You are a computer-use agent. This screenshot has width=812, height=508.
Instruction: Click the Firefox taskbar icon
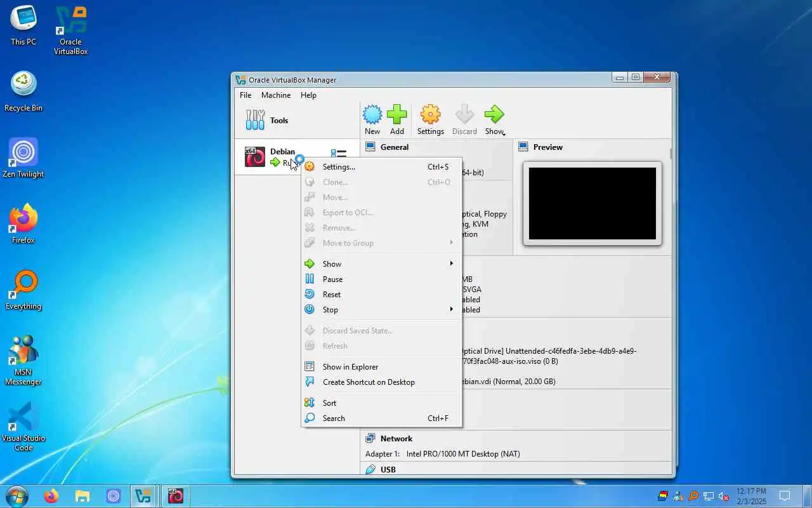click(x=51, y=496)
